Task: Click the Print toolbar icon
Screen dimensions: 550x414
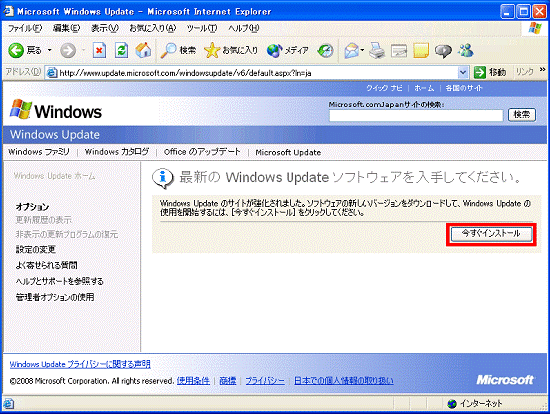Action: tap(377, 51)
